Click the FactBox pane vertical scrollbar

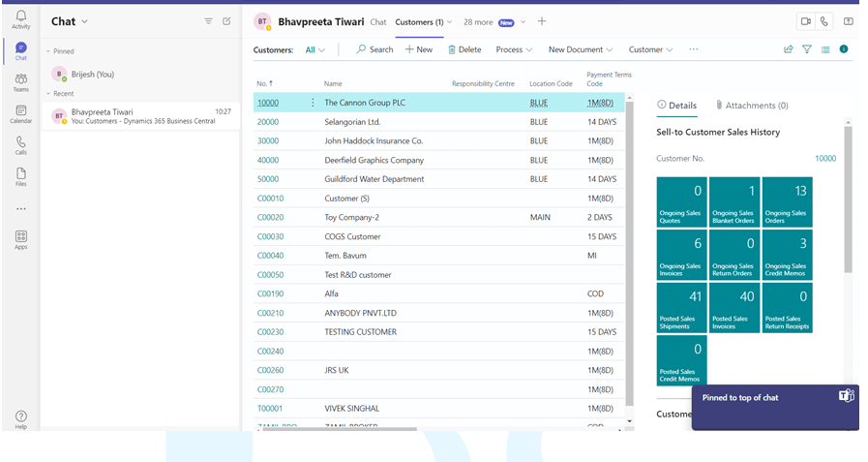(x=848, y=200)
